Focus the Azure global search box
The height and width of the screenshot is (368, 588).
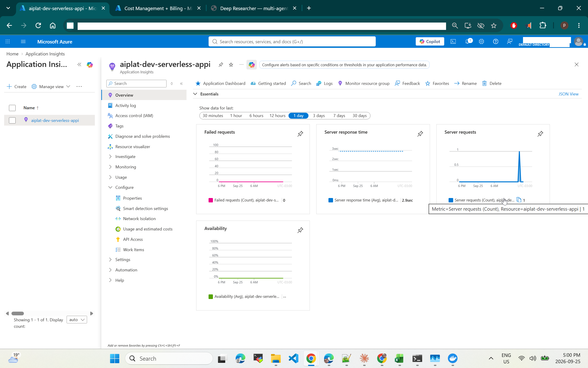pos(292,42)
